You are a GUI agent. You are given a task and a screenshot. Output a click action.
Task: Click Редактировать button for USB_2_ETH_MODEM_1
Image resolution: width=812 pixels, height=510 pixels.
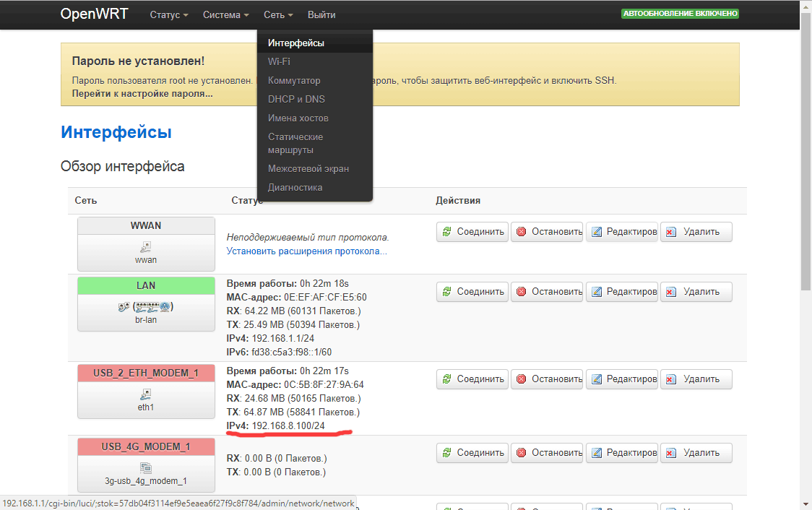point(622,379)
